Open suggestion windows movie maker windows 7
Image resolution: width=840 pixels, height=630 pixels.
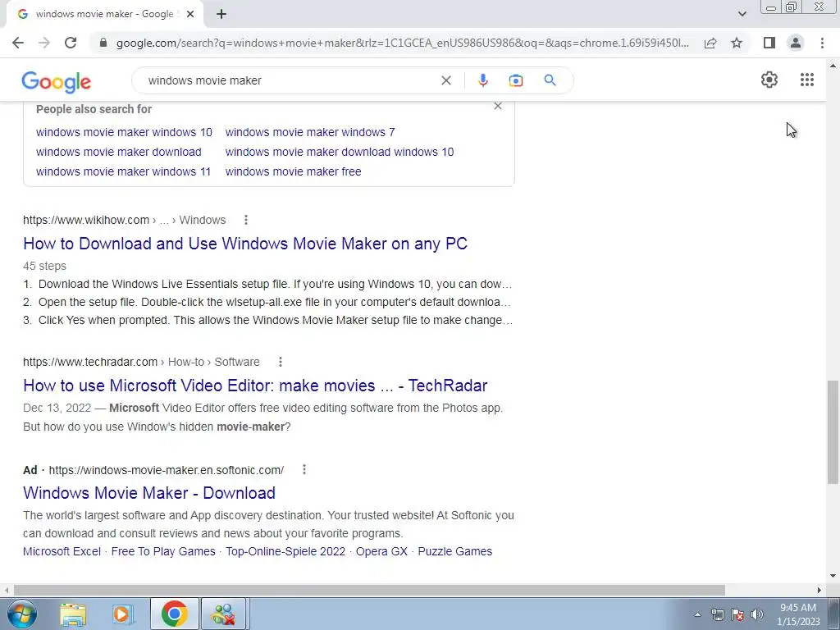(x=310, y=132)
